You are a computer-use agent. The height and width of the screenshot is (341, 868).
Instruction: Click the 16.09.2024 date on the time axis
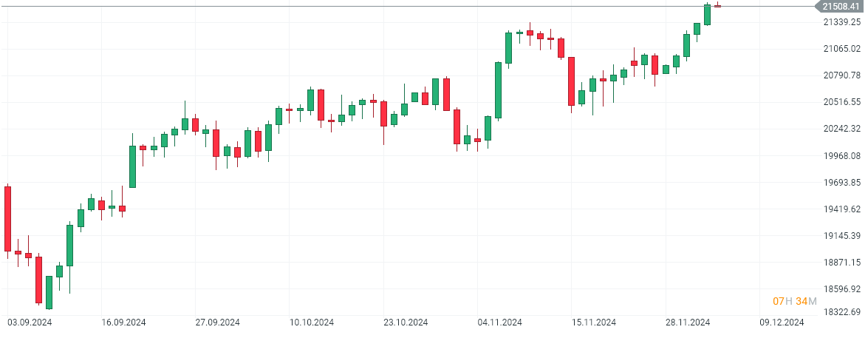pos(123,323)
